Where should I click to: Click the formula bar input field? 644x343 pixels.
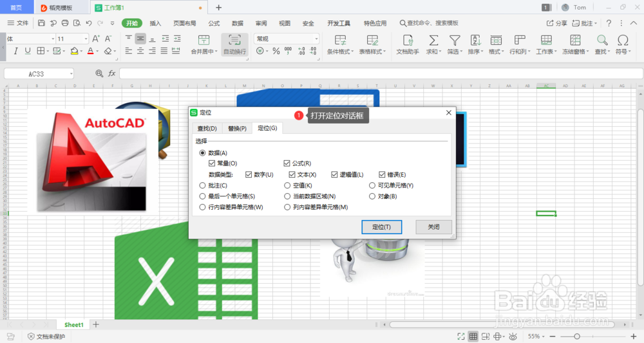click(x=381, y=73)
